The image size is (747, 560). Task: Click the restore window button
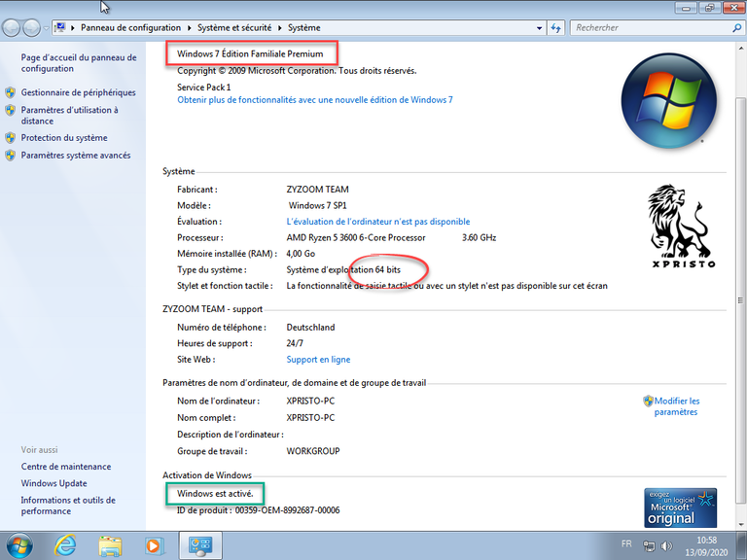pyautogui.click(x=709, y=7)
